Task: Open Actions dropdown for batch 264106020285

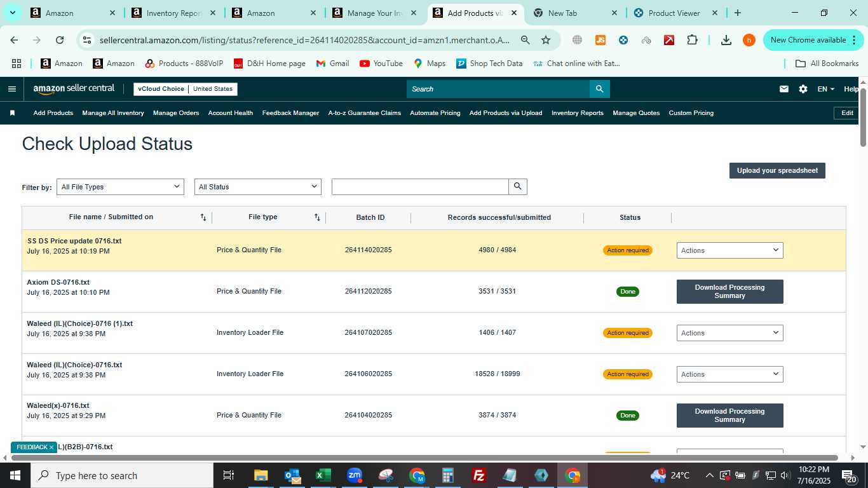Action: 729,374
